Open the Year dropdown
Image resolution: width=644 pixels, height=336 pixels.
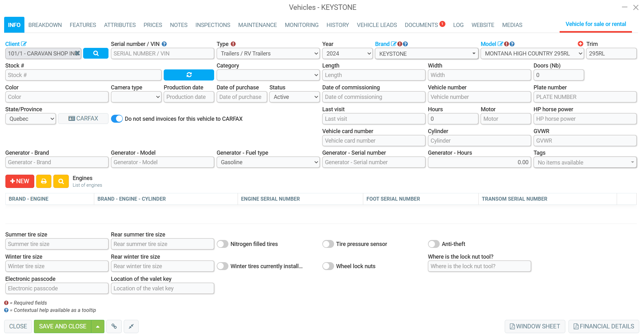[x=347, y=54]
